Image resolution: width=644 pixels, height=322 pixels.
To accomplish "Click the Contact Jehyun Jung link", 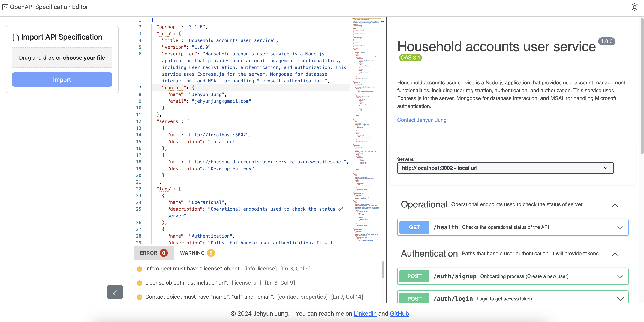I will tap(422, 120).
